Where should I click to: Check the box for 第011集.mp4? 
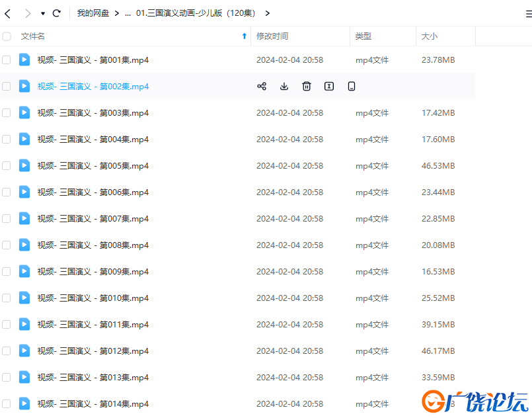point(7,325)
